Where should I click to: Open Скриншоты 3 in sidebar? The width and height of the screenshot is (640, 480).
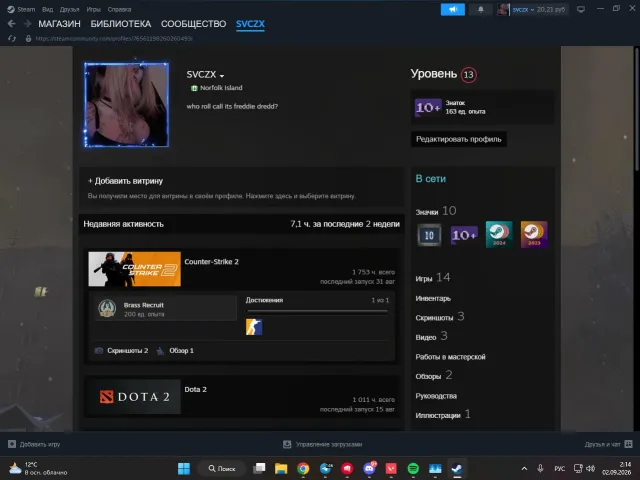point(440,317)
